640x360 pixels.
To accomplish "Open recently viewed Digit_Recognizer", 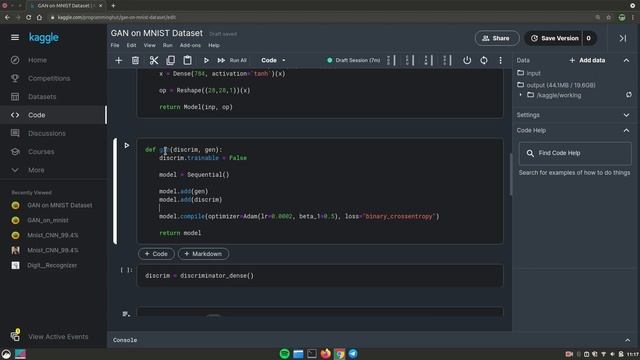I will point(53,265).
